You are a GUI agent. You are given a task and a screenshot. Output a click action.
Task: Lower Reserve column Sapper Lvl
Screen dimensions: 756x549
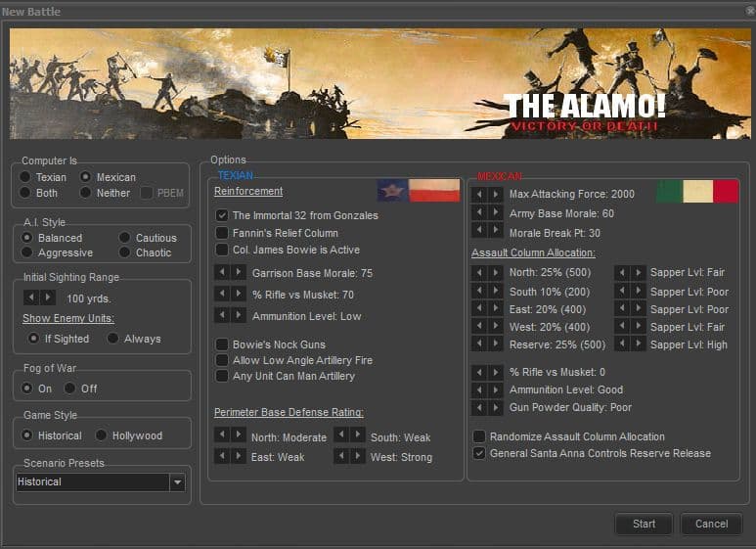(622, 343)
